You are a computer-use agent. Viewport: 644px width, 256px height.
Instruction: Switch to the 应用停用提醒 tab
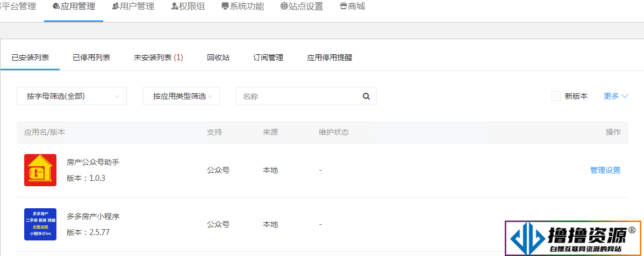pyautogui.click(x=330, y=58)
